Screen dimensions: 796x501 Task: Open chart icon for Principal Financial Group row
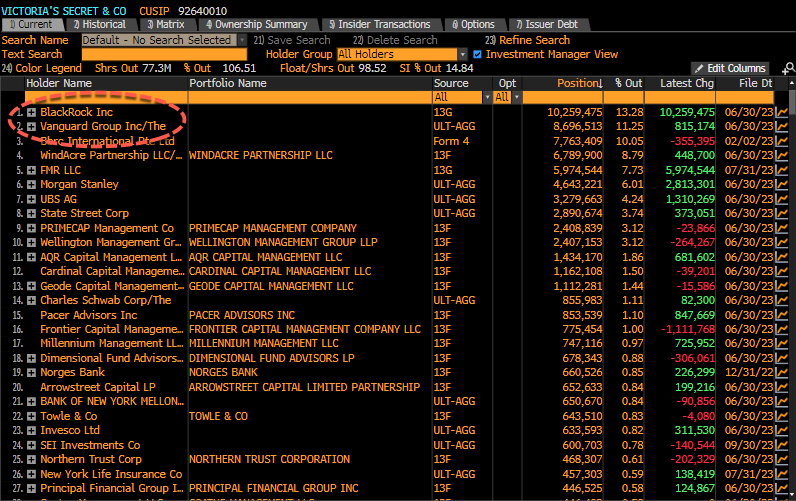tap(781, 488)
